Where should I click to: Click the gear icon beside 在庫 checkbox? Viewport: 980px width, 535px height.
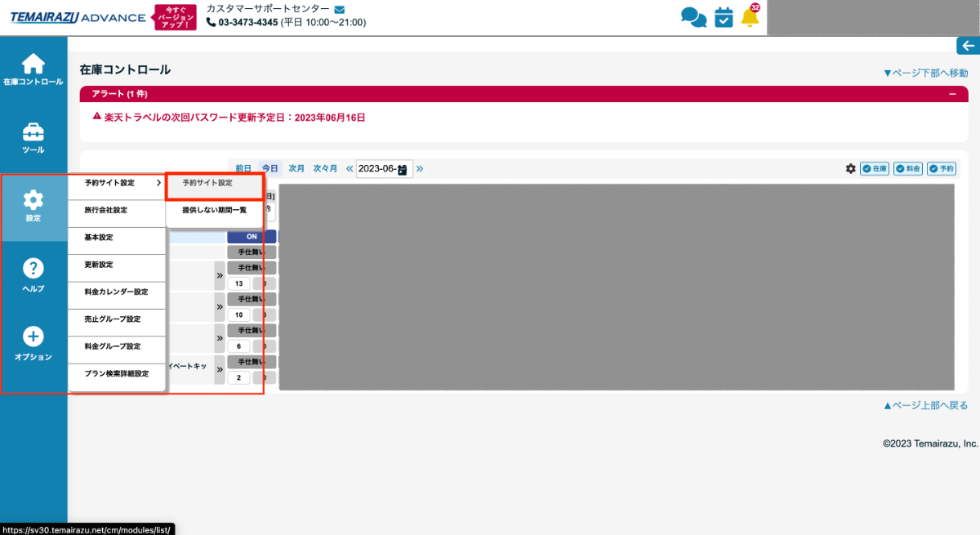point(851,168)
